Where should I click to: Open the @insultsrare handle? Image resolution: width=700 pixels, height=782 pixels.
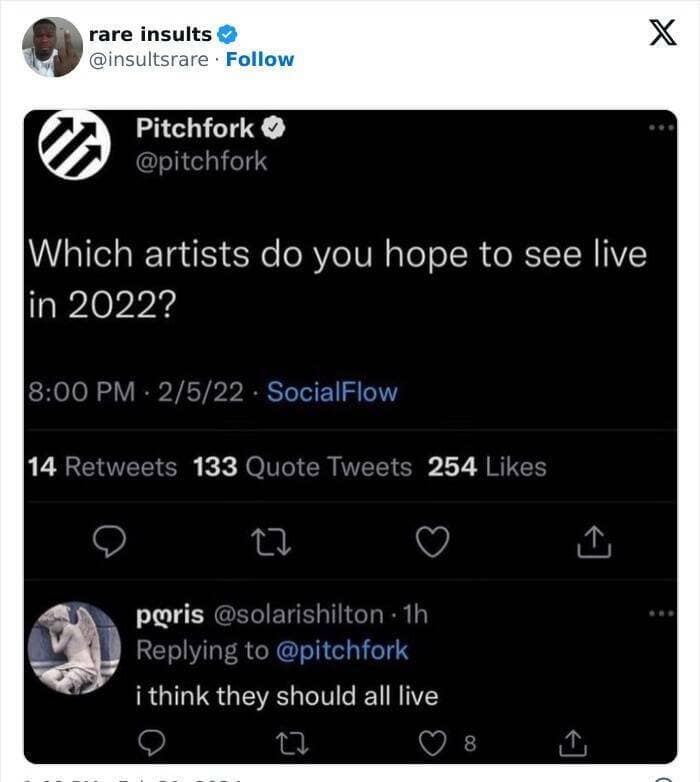pyautogui.click(x=149, y=59)
